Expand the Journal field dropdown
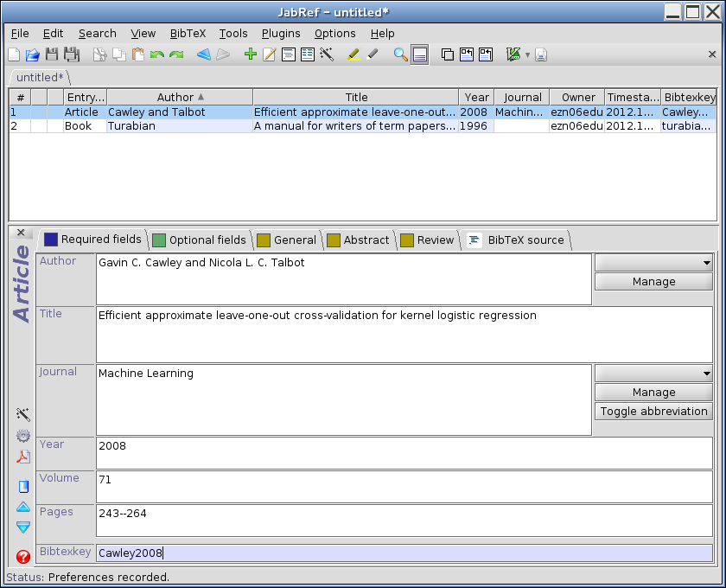 point(653,374)
